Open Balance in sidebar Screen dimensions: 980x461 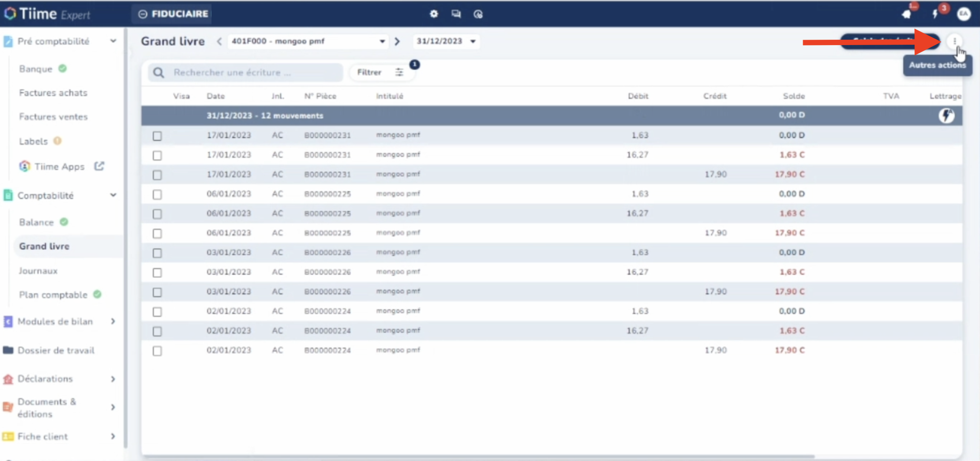click(37, 222)
